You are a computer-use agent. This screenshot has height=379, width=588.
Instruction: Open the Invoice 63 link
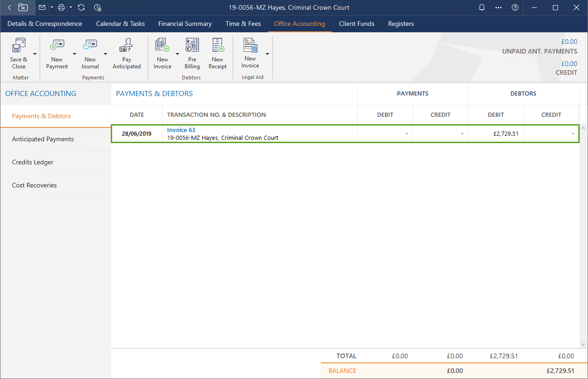point(181,130)
